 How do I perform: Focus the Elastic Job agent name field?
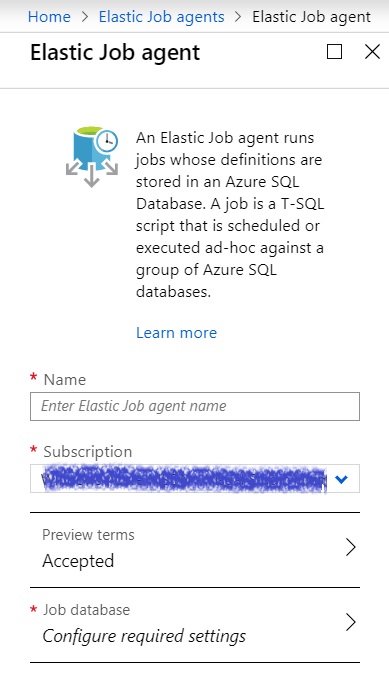point(195,406)
